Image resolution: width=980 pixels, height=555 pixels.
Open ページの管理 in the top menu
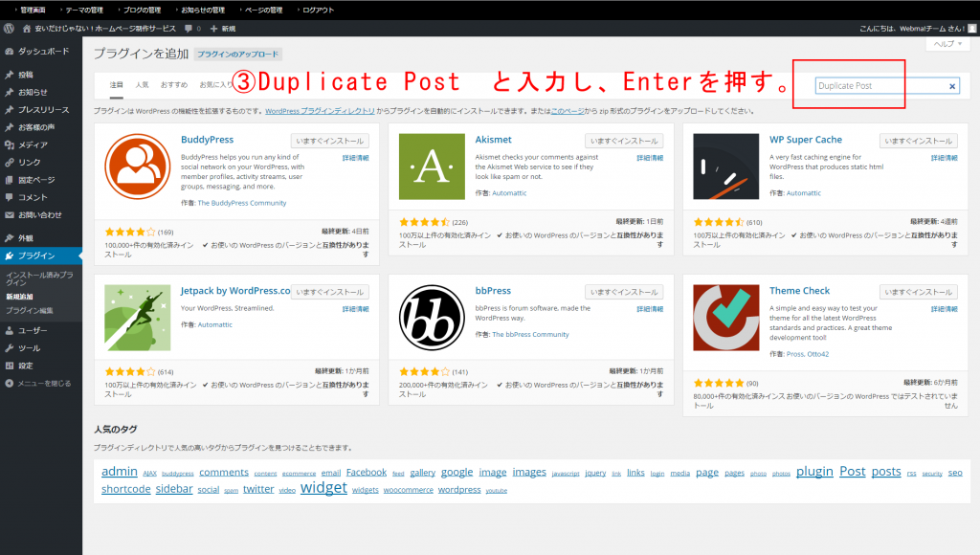tap(263, 10)
